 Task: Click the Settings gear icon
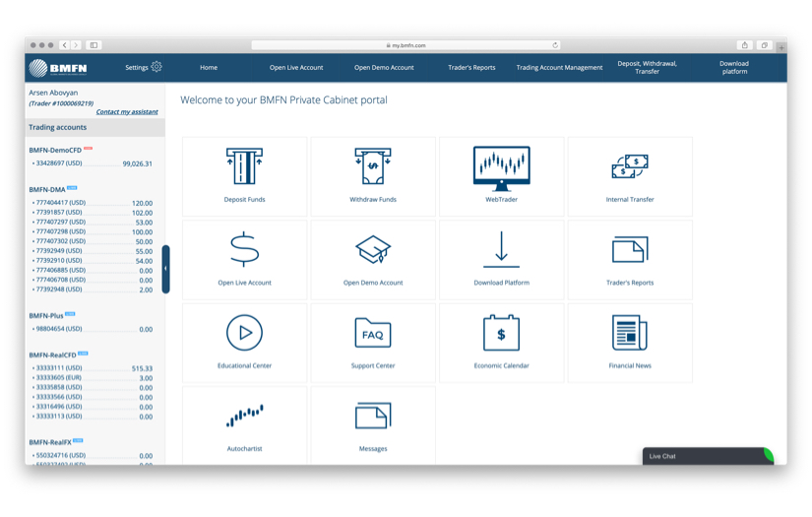(x=156, y=67)
